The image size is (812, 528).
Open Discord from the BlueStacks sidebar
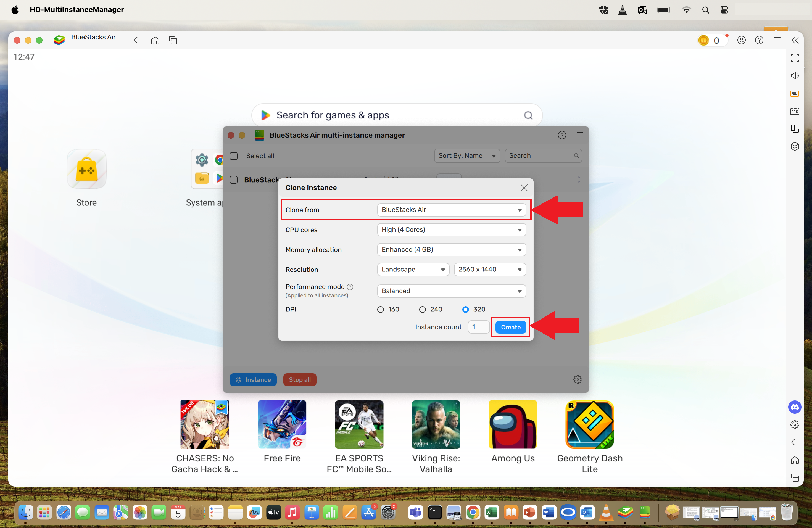pyautogui.click(x=795, y=407)
